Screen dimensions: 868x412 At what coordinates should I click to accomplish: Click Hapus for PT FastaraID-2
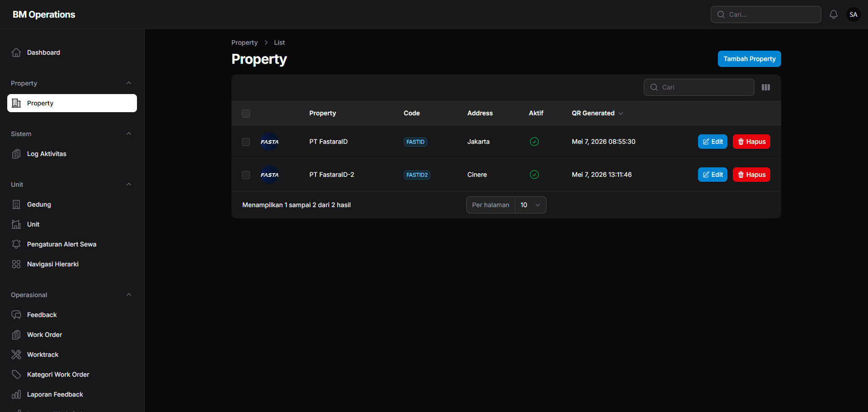[751, 175]
